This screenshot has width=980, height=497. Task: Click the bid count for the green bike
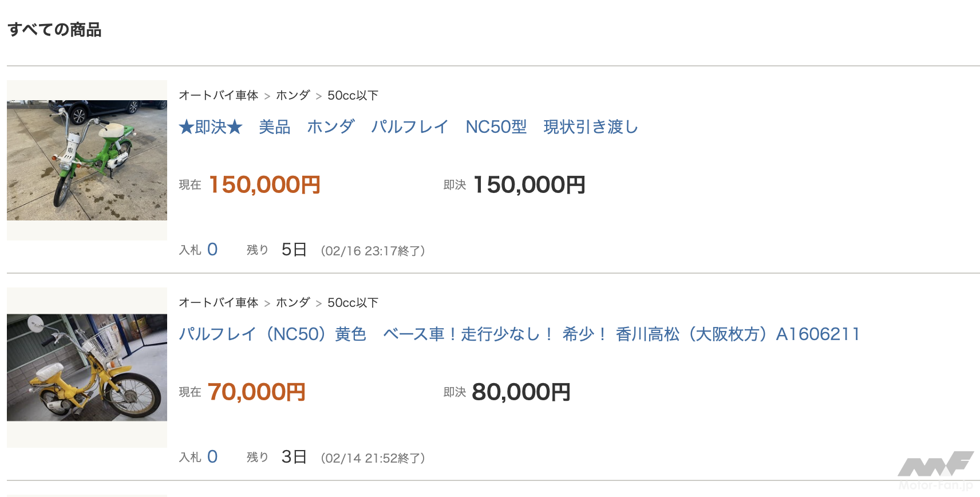pos(212,250)
